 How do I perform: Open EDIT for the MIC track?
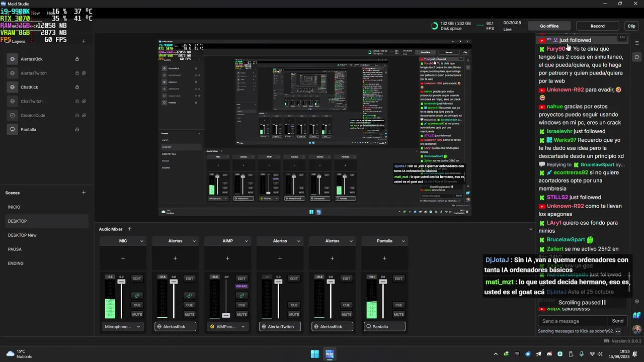[137, 279]
